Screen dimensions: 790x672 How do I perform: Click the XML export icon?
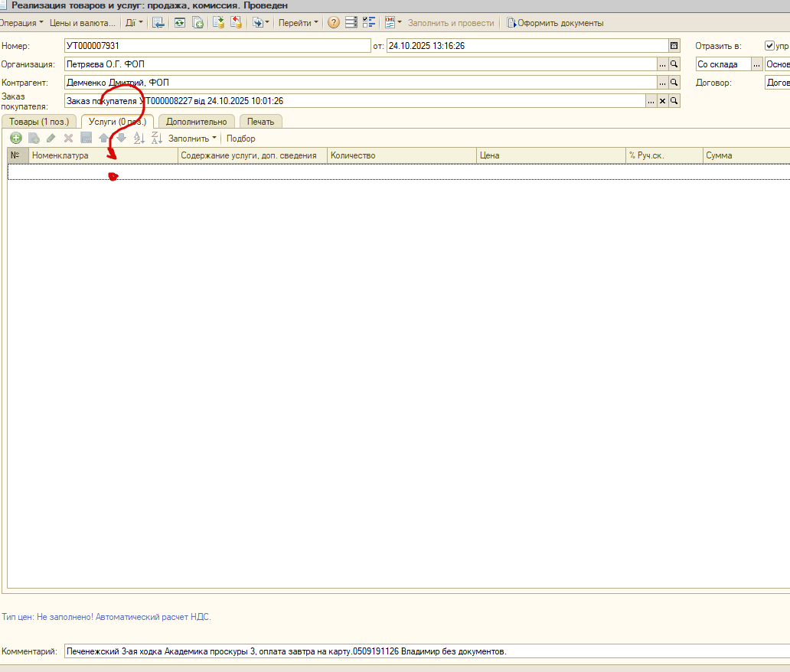point(390,23)
